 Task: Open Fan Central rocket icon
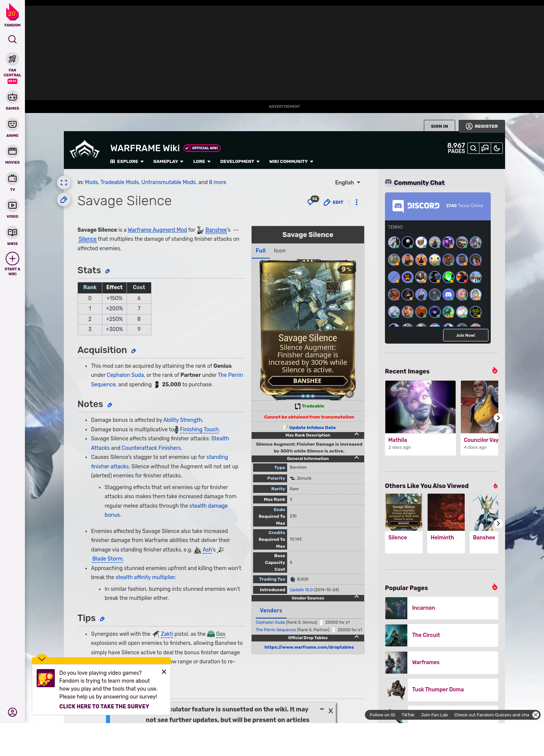(x=12, y=59)
